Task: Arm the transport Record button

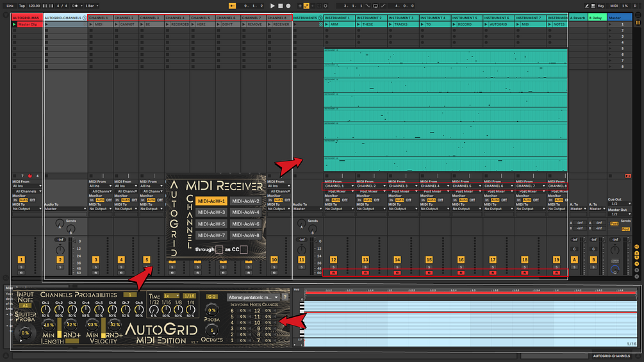Action: click(288, 6)
